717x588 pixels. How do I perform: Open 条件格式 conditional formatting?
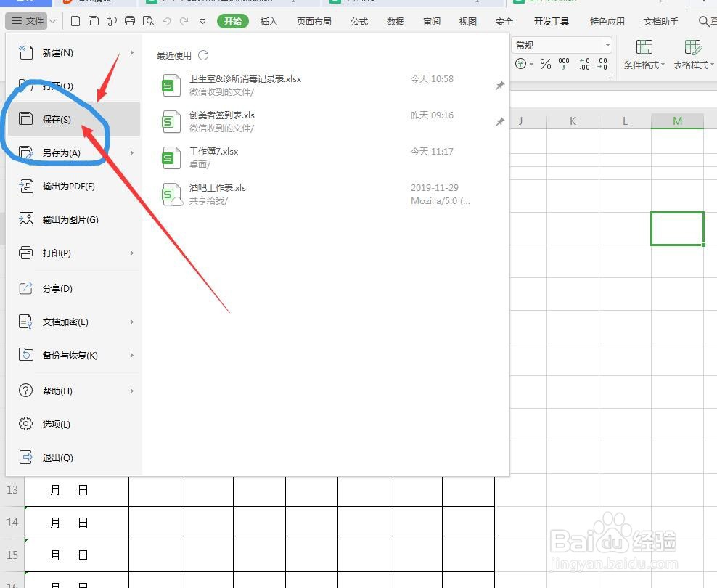(x=644, y=54)
